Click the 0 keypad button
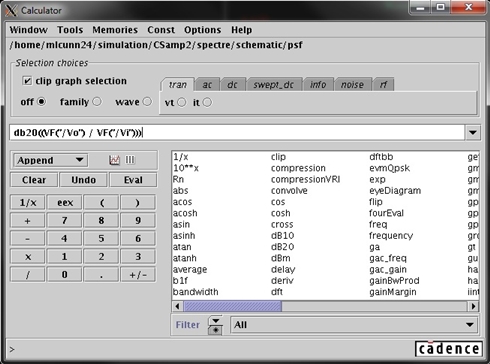 pyautogui.click(x=65, y=275)
